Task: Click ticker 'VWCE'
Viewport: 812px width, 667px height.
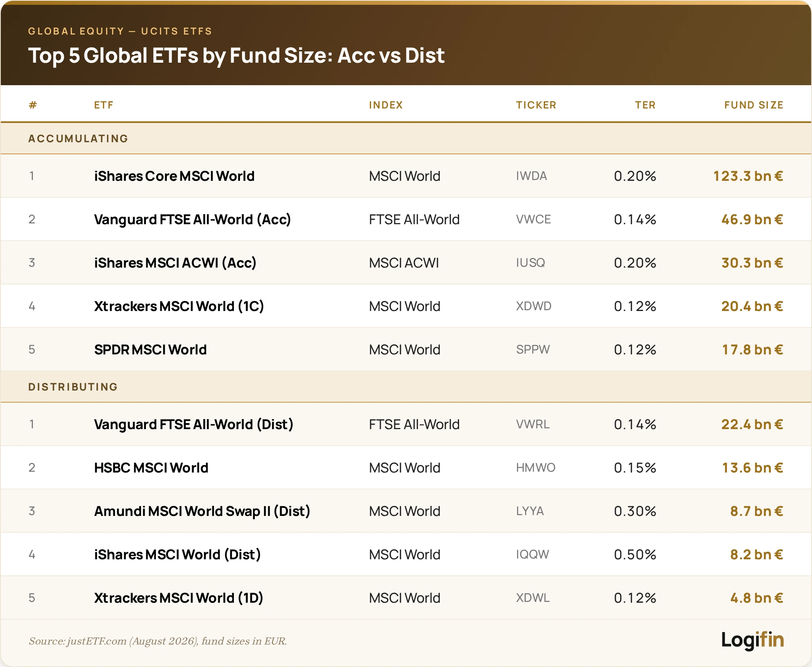Action: pyautogui.click(x=533, y=219)
